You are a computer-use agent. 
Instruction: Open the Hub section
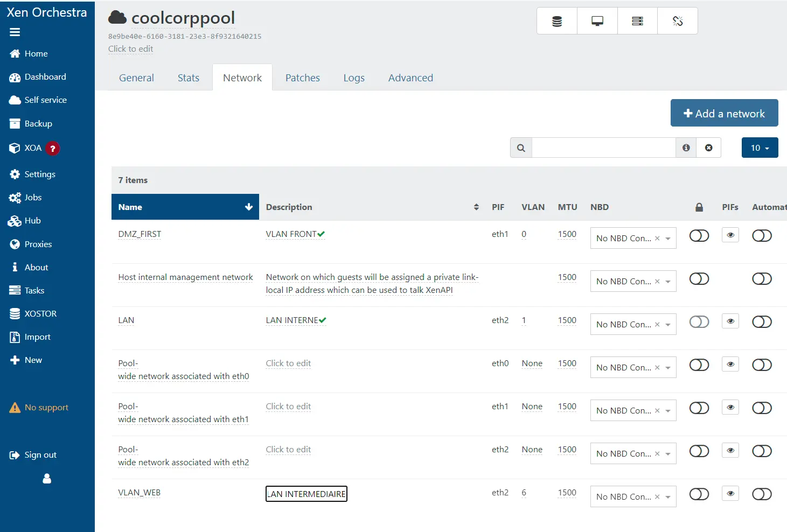(25, 221)
